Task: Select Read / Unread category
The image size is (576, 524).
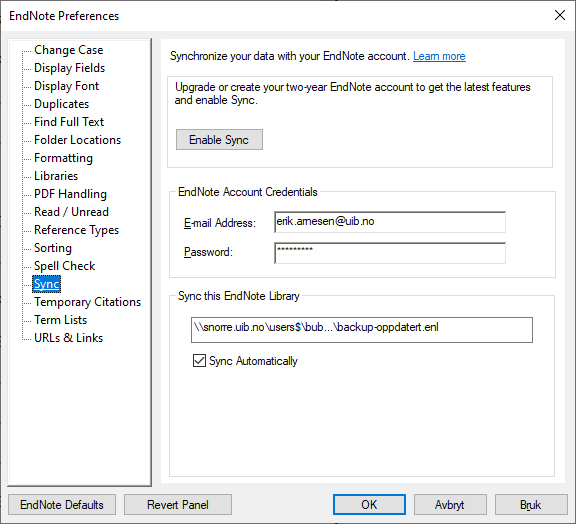Action: coord(71,212)
